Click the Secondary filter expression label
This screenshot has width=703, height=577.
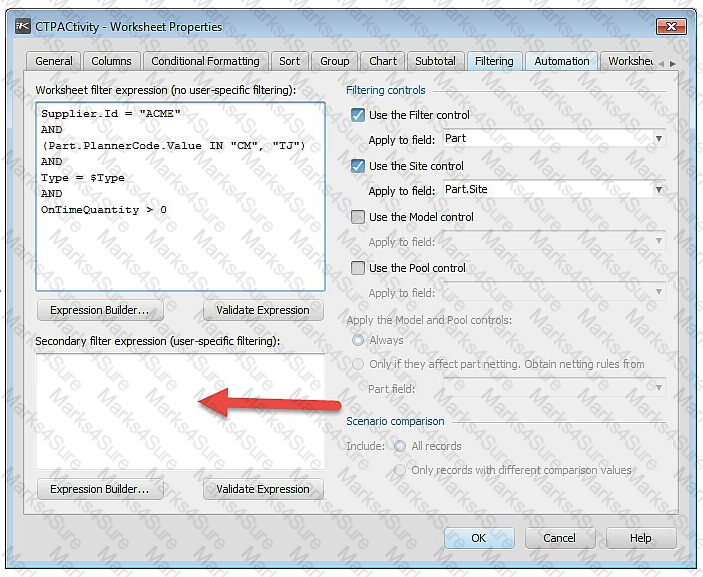[157, 341]
